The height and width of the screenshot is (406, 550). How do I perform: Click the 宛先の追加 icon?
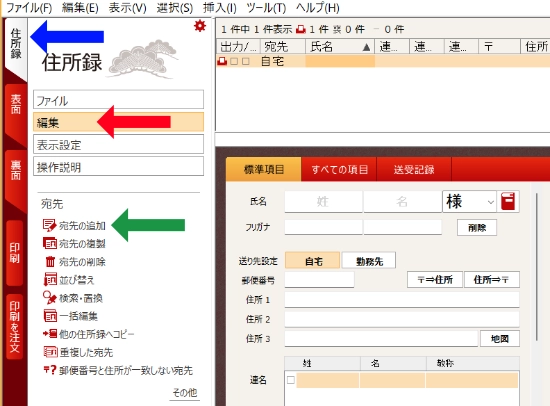click(x=49, y=225)
